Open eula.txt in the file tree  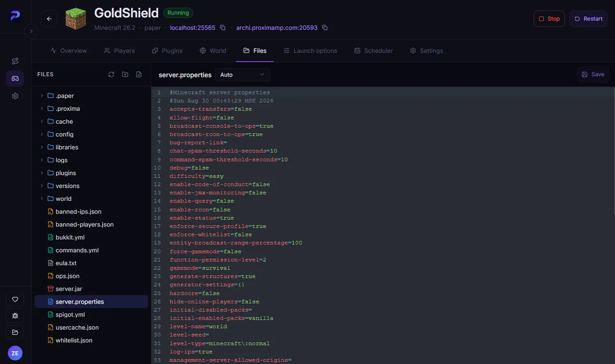tap(91, 263)
